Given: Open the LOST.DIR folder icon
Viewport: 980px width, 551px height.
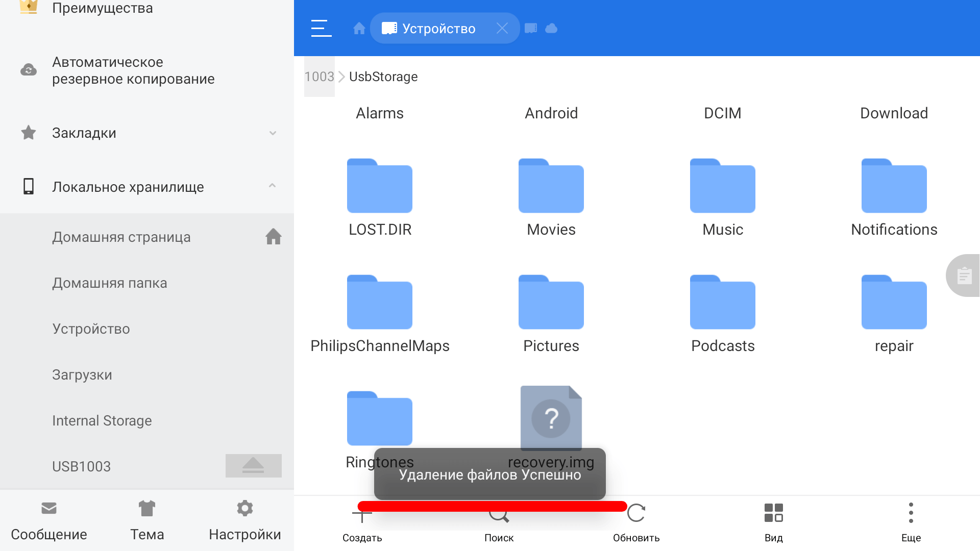Looking at the screenshot, I should [x=380, y=186].
